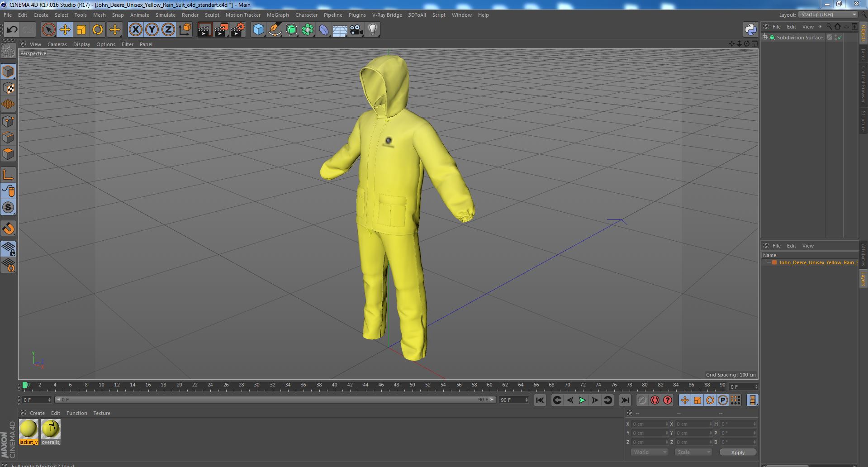This screenshot has height=467, width=868.
Task: Render the active view
Action: (x=204, y=30)
